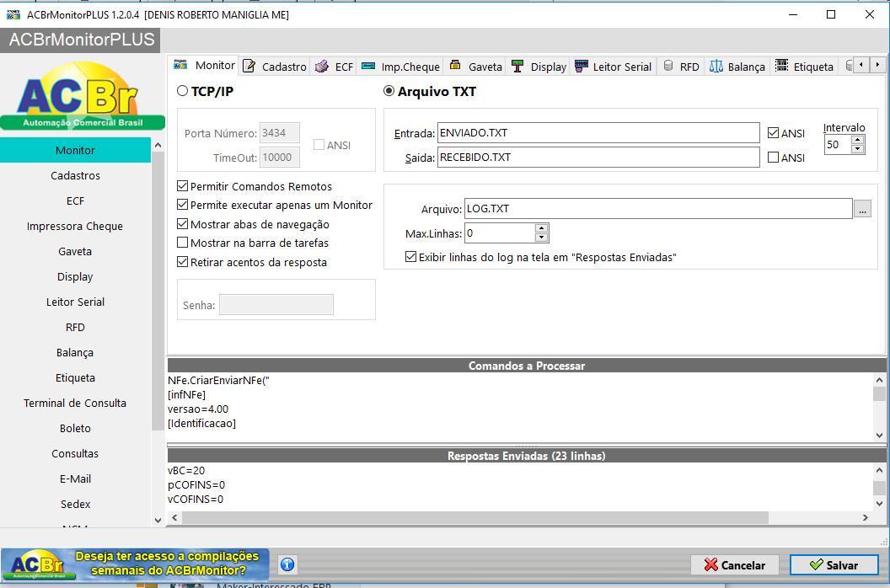This screenshot has width=890, height=588.
Task: Click the Cancelar button
Action: [734, 564]
